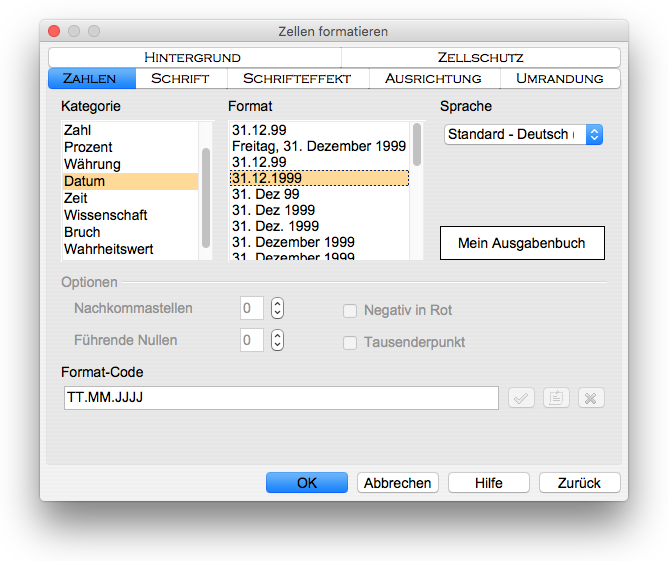Switch to the Schrift tab
668x561 pixels.
pyautogui.click(x=179, y=78)
